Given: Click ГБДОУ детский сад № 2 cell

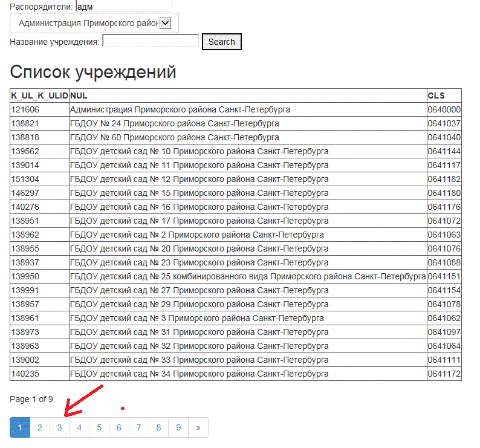Looking at the screenshot, I should click(x=248, y=235).
